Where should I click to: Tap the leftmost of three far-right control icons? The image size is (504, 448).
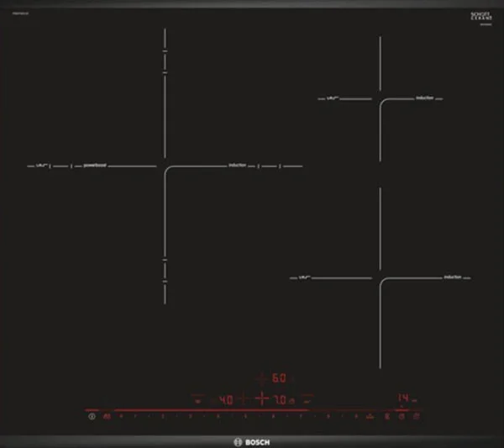pos(387,416)
